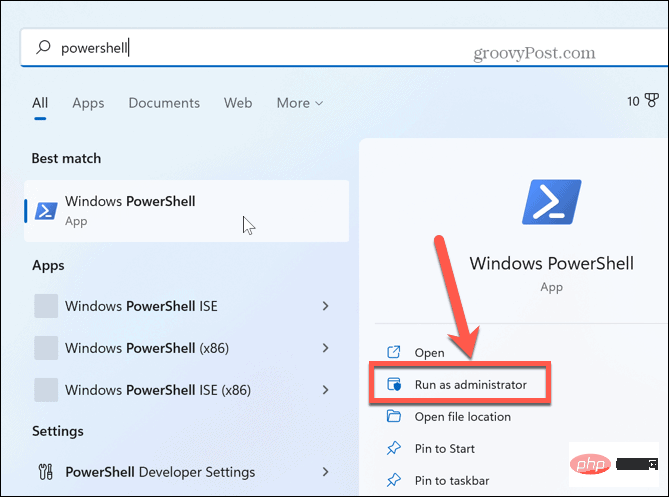This screenshot has width=669, height=497.
Task: Click the rewards trophy icon
Action: tap(652, 101)
